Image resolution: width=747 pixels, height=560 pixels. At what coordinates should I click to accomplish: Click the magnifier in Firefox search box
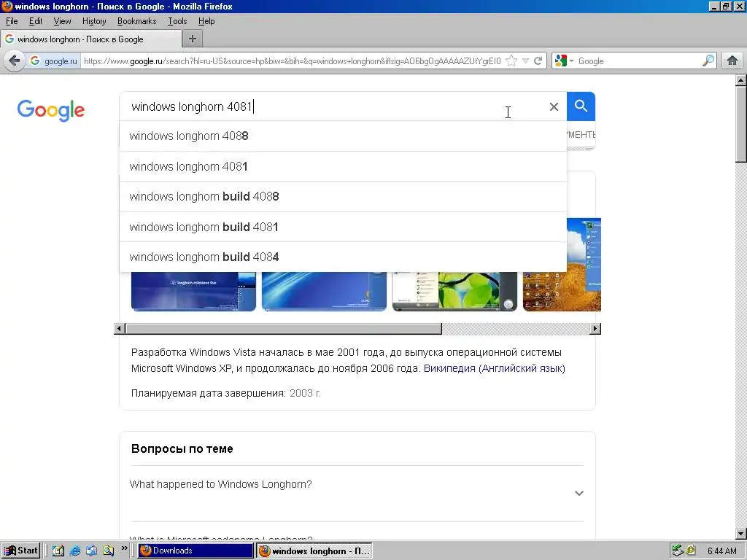pos(708,61)
